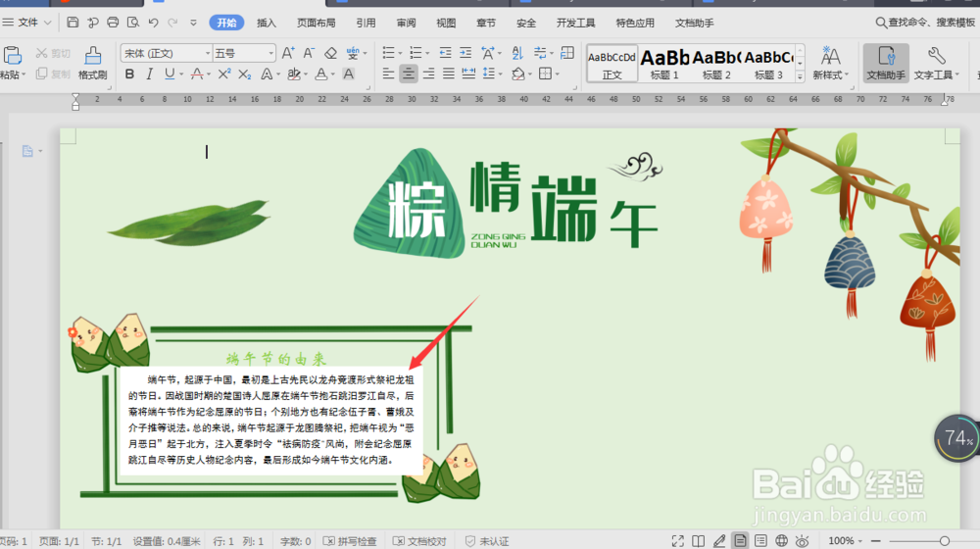This screenshot has height=549, width=980.
Task: Expand quick access toolbar customize arrow
Action: tap(194, 23)
